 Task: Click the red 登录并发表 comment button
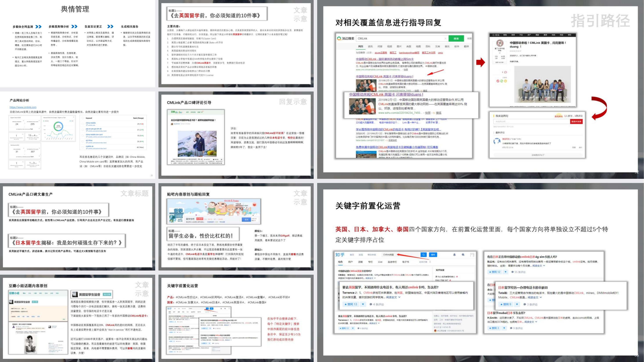point(576,121)
